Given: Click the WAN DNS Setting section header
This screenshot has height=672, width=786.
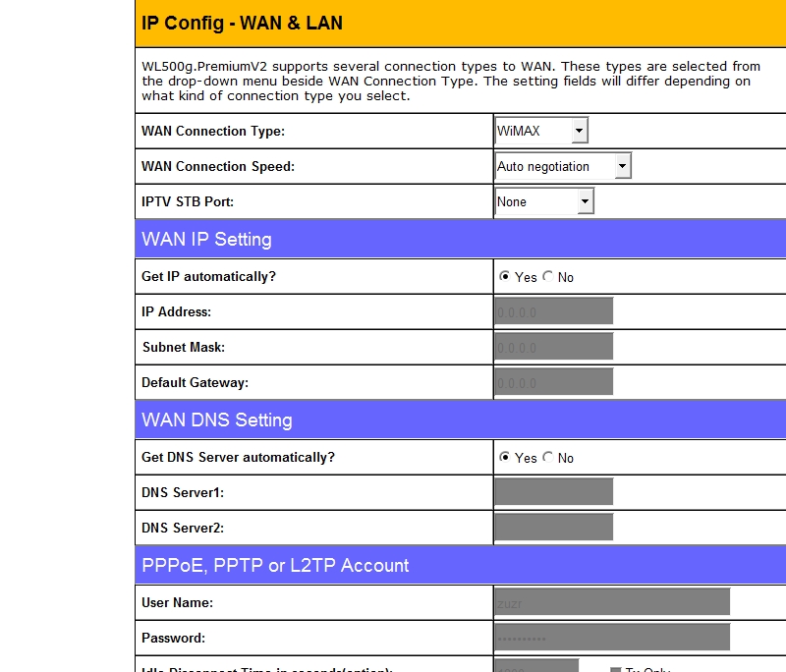Looking at the screenshot, I should (x=217, y=420).
